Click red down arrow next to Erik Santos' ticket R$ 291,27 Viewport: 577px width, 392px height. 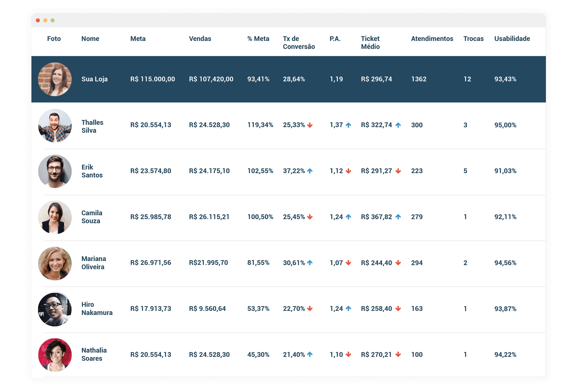(398, 171)
